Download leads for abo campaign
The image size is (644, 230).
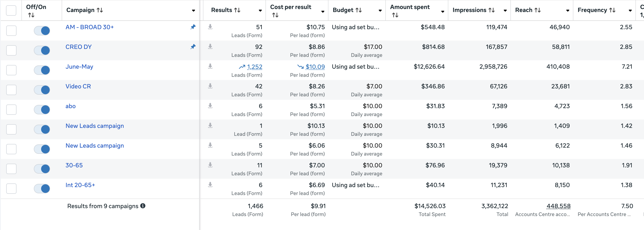tap(210, 106)
